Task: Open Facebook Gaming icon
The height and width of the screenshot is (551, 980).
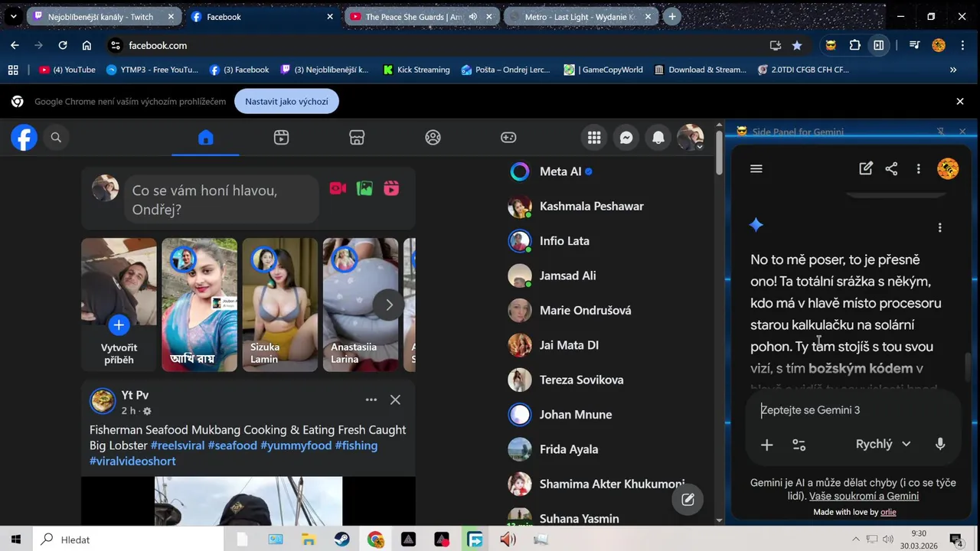Action: (508, 138)
